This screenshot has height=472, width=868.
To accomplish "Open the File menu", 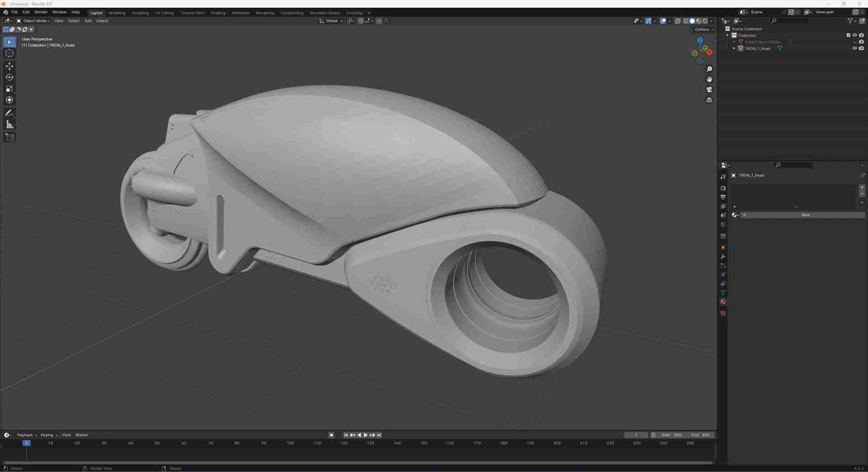I will [14, 12].
